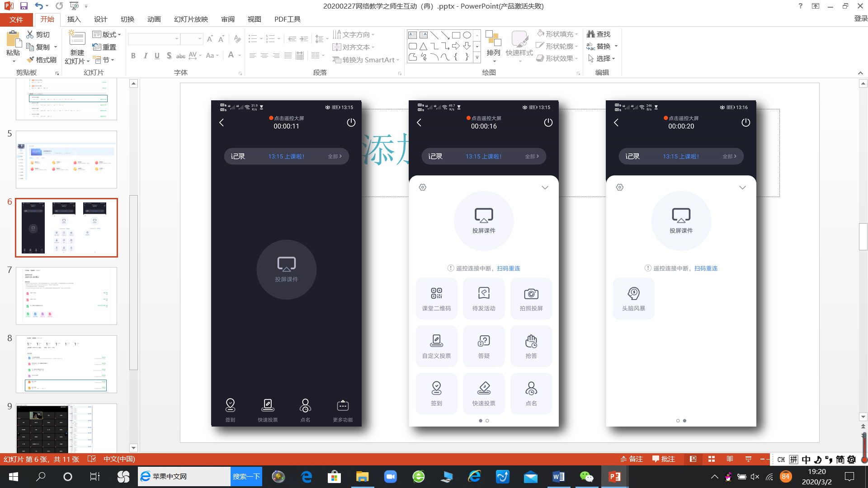This screenshot has width=868, height=488.
Task: Open the Windows Start menu
Action: click(14, 477)
